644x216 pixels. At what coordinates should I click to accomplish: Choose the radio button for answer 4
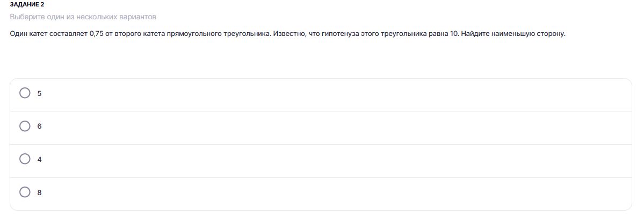point(25,159)
